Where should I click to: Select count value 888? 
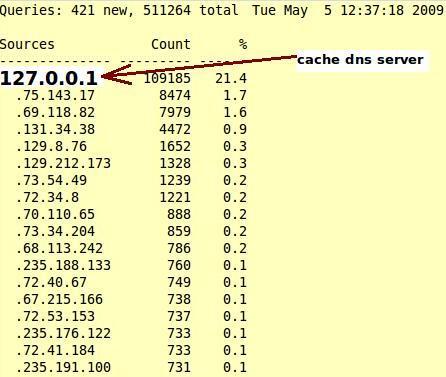[x=179, y=215]
